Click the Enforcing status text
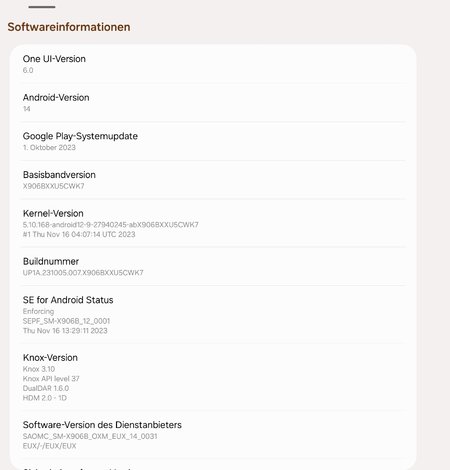This screenshot has height=470, width=450. [38, 311]
